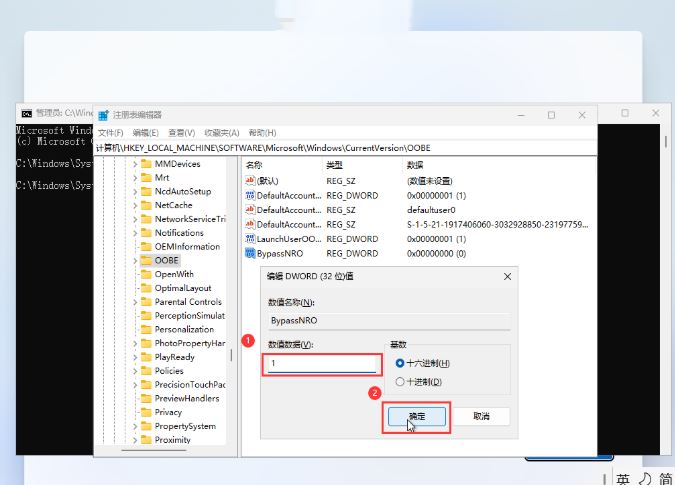Image resolution: width=675 pixels, height=485 pixels.
Task: Open the 文件(F) menu
Action: [x=110, y=132]
